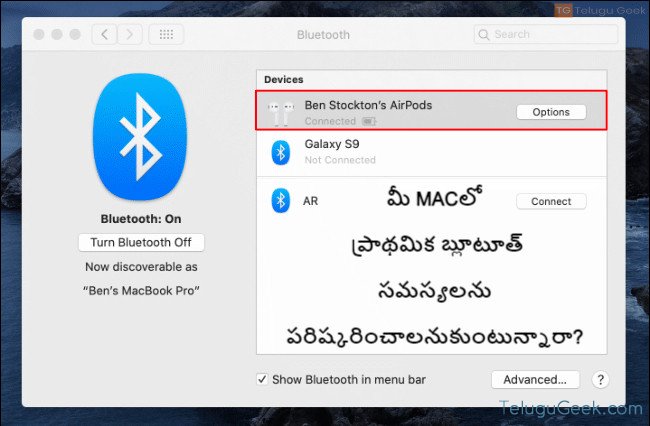The height and width of the screenshot is (426, 650).
Task: Click the AR device Bluetooth icon
Action: (281, 201)
